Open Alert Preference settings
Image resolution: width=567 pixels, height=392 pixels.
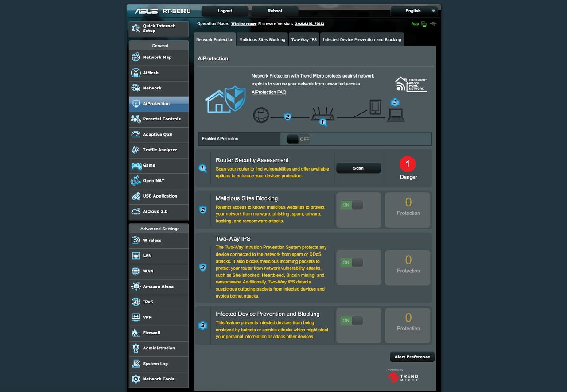[x=412, y=357]
